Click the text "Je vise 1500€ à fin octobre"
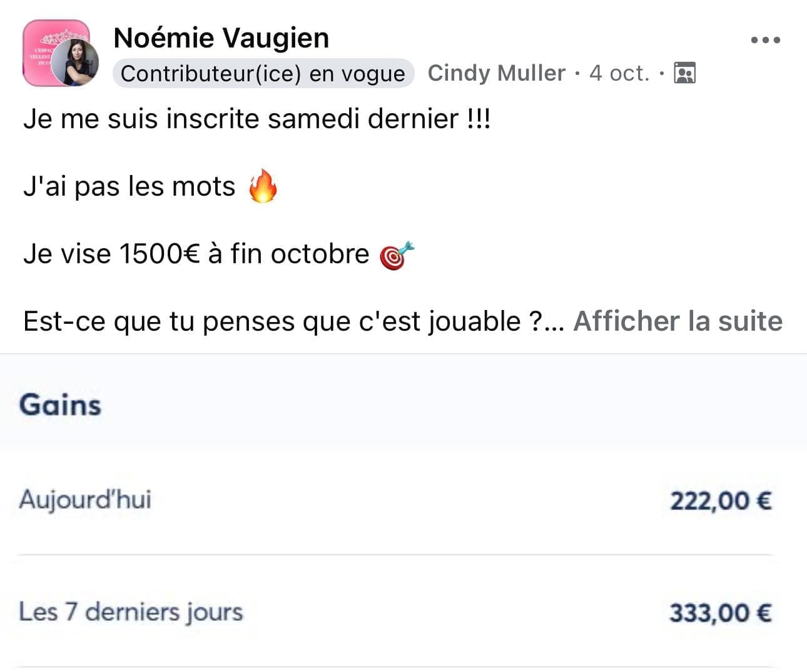This screenshot has width=807, height=672. [x=196, y=254]
